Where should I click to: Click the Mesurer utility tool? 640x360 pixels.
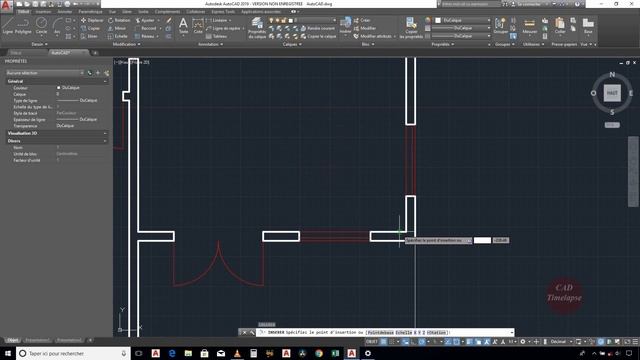point(529,26)
